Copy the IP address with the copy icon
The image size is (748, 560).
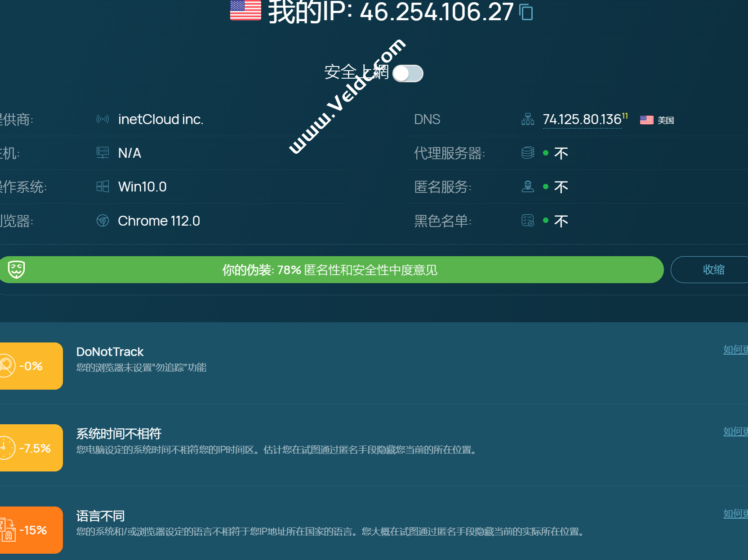(526, 12)
